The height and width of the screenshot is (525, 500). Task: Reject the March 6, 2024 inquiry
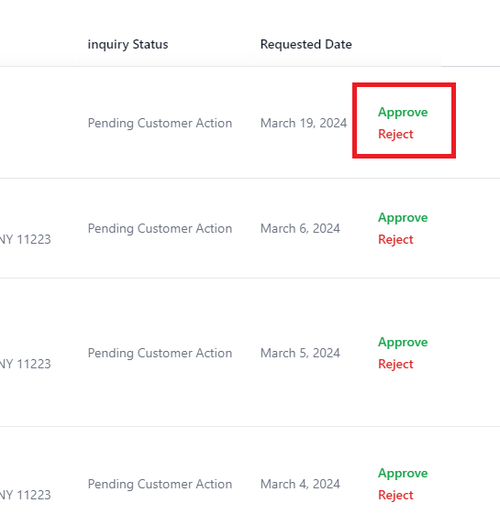[x=396, y=240]
